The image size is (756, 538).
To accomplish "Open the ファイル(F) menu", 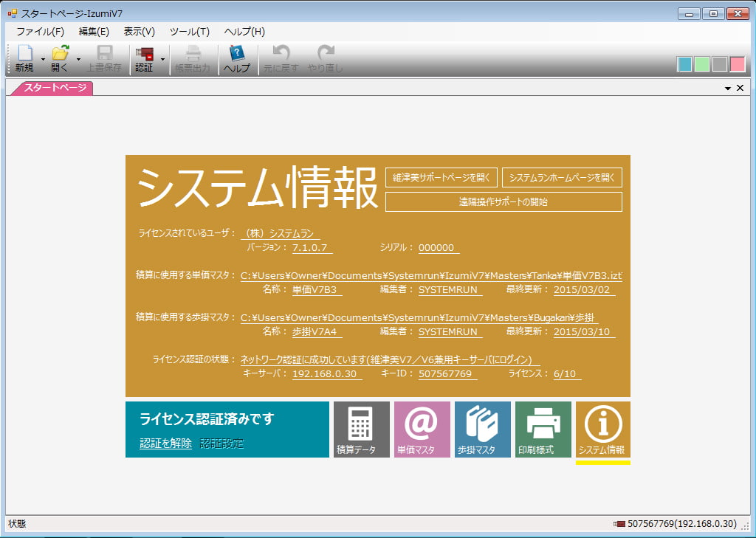I will pyautogui.click(x=40, y=32).
